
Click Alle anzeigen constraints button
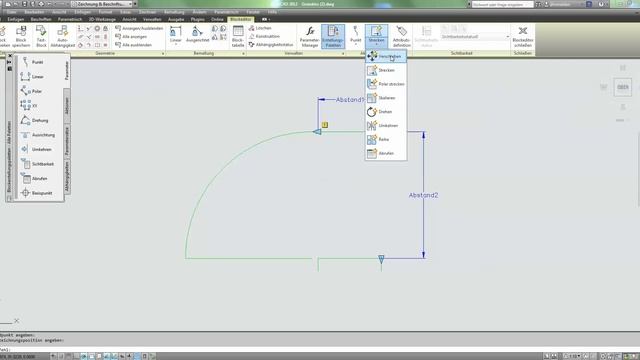[x=131, y=37]
